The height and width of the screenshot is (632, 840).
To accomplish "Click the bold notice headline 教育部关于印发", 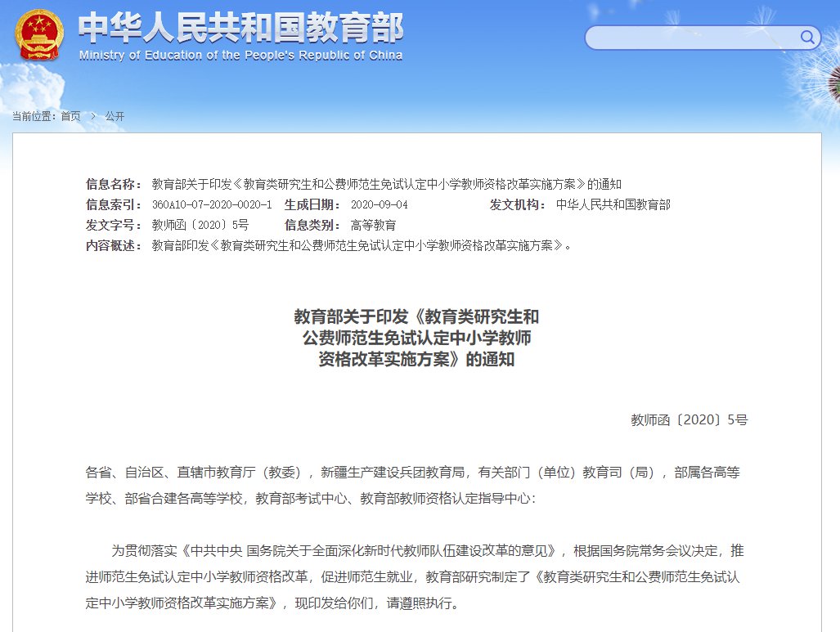I will point(417,338).
